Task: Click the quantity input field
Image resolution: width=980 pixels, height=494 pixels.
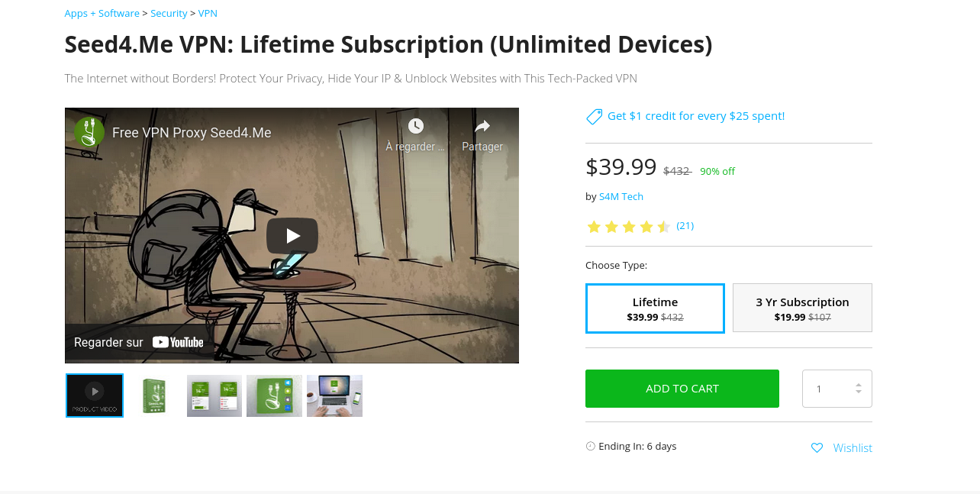Action: [x=837, y=389]
